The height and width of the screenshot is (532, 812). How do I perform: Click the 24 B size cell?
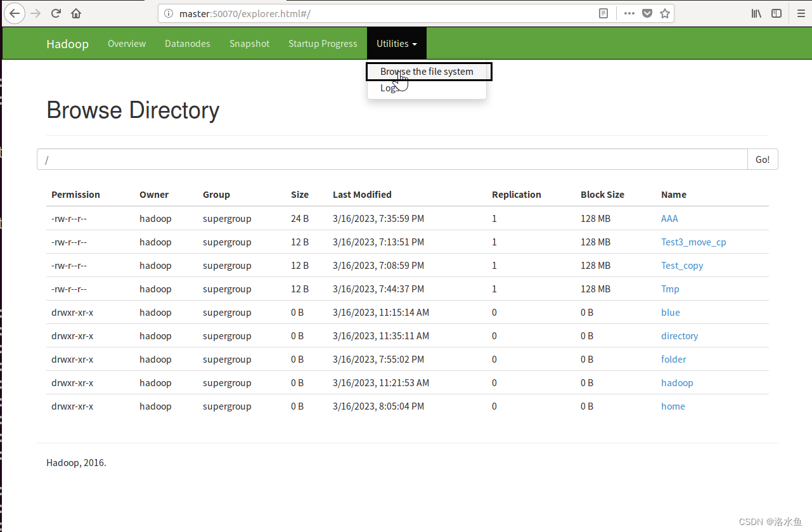[300, 219]
